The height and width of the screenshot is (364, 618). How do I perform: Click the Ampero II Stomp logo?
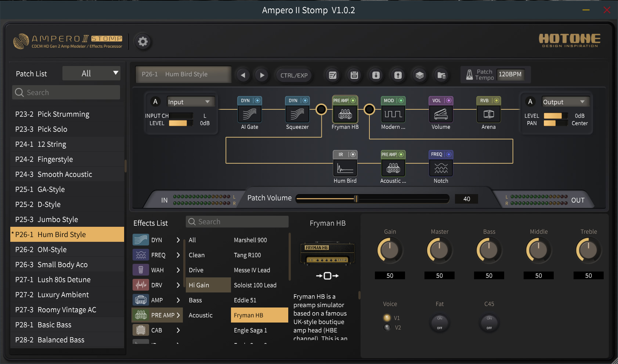(68, 41)
